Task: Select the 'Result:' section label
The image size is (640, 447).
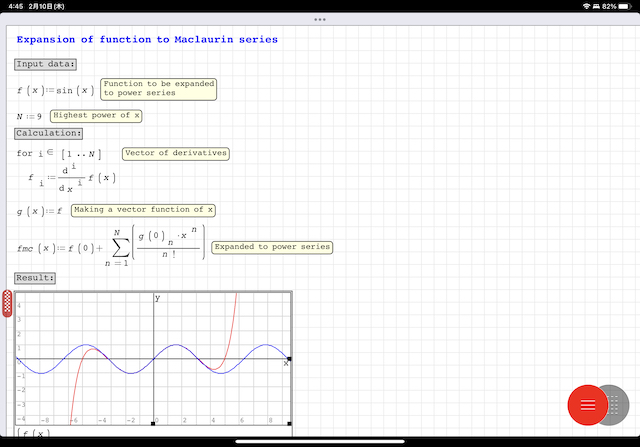Action: [35, 277]
